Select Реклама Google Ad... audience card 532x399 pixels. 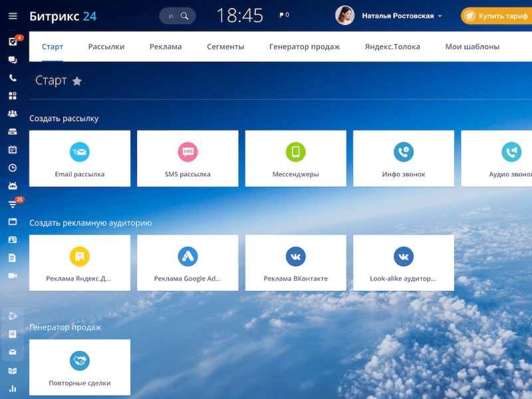(x=188, y=263)
